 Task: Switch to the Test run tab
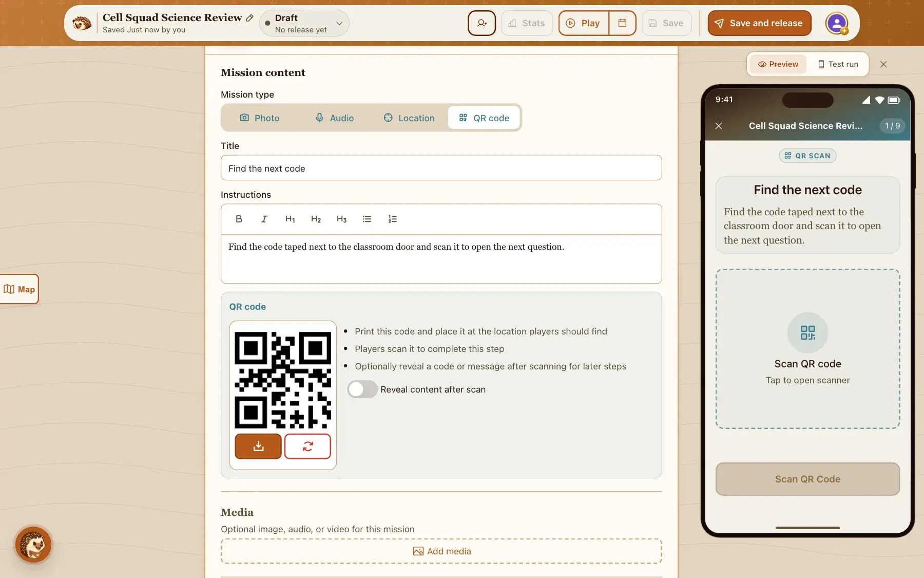pos(838,64)
